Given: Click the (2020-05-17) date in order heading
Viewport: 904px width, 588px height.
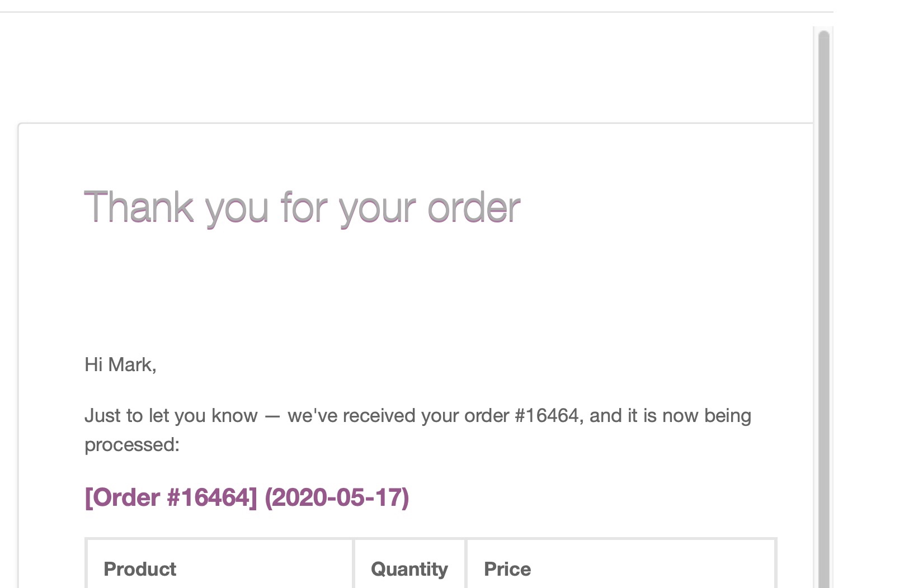Looking at the screenshot, I should [337, 497].
